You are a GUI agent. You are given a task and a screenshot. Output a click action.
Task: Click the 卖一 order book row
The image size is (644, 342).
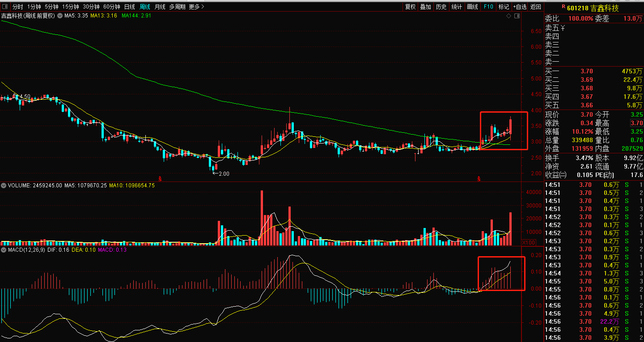593,62
